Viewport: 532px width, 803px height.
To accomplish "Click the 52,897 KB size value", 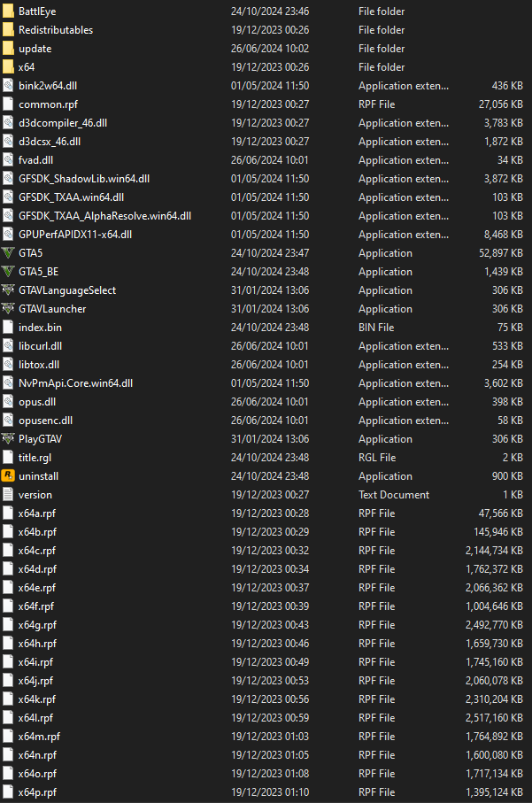I will (x=500, y=253).
